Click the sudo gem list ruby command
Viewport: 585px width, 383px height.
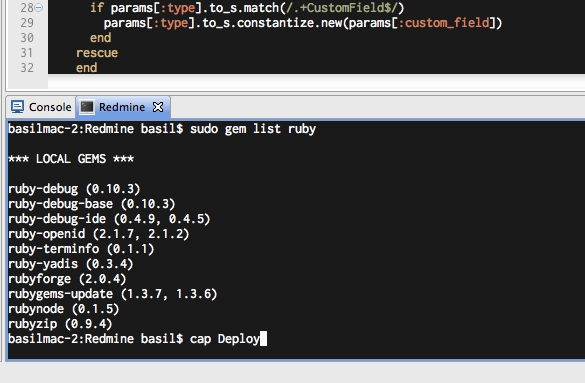pyautogui.click(x=253, y=129)
